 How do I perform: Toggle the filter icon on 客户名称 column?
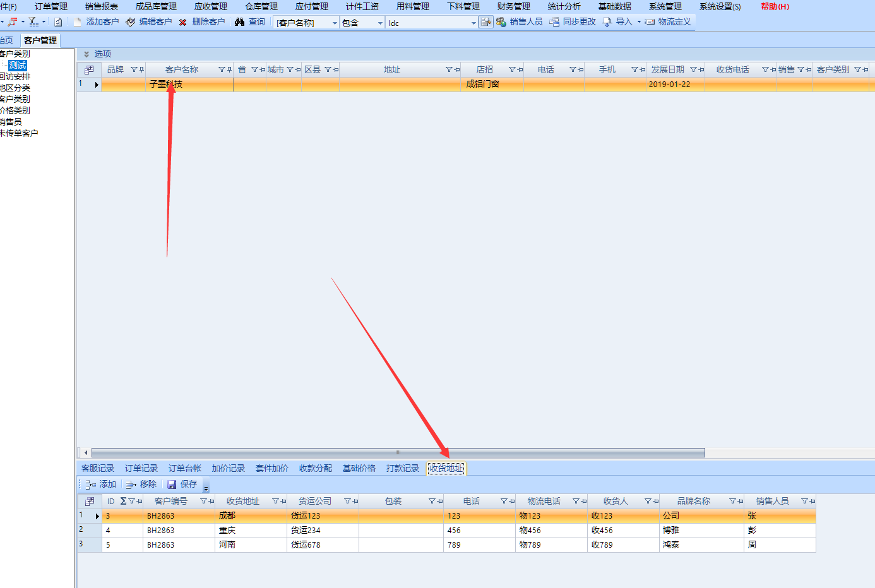tap(222, 70)
